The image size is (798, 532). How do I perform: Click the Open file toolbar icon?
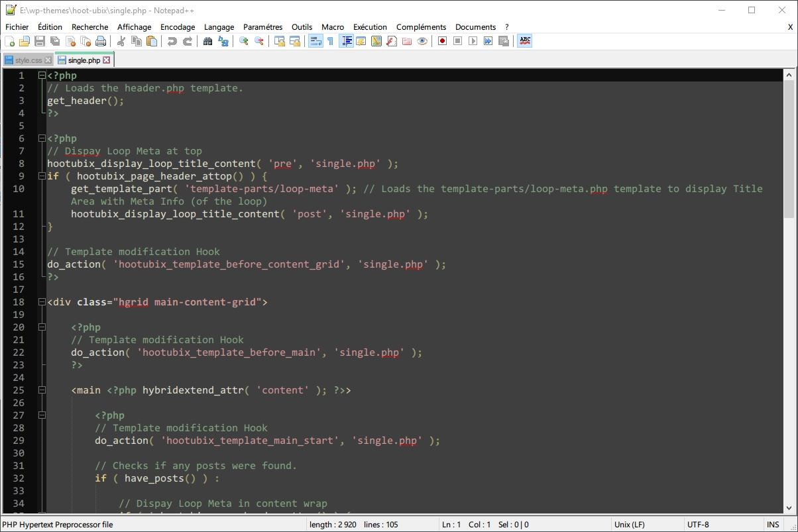coord(25,41)
